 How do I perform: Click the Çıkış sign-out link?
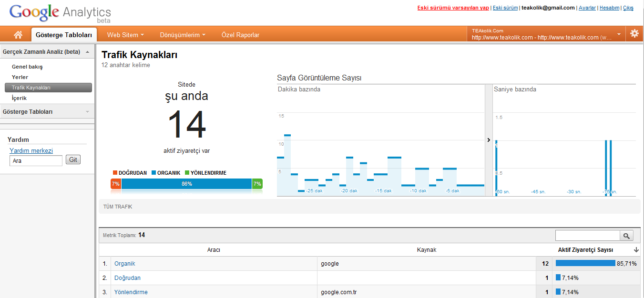[x=628, y=8]
